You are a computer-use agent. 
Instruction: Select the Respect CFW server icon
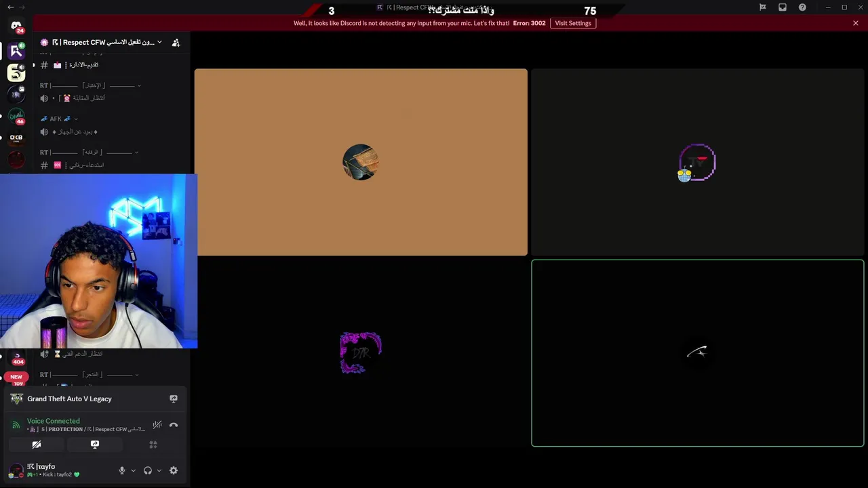(x=16, y=50)
